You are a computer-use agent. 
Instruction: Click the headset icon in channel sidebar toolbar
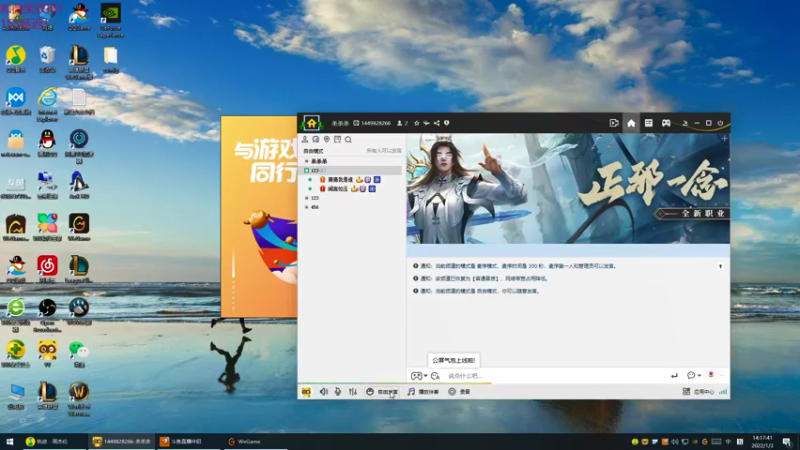tap(316, 139)
